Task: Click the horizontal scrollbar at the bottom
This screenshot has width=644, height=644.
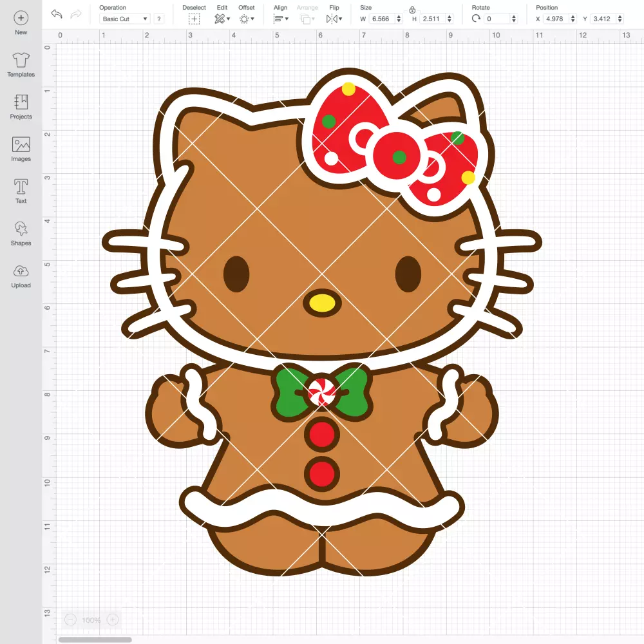Action: 95,639
